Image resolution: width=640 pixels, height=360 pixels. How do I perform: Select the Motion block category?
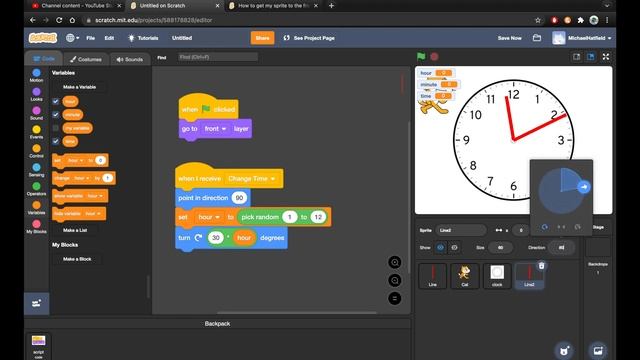(x=36, y=76)
